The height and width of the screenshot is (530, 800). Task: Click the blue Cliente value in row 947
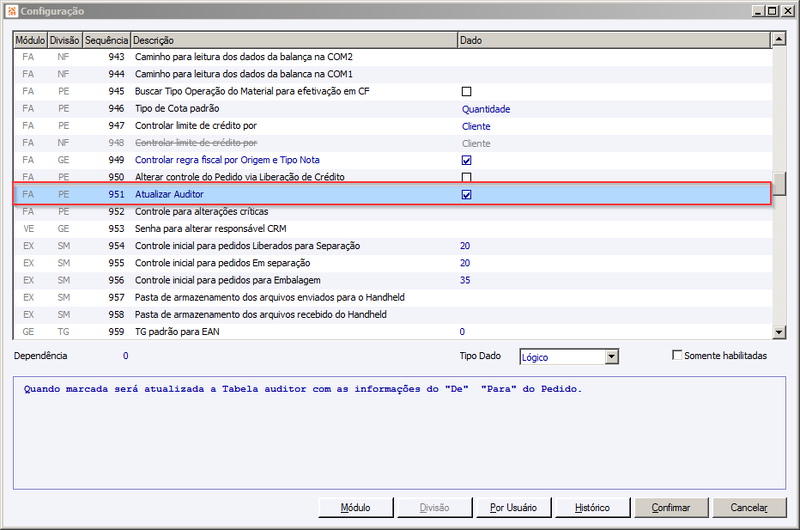[x=476, y=127]
